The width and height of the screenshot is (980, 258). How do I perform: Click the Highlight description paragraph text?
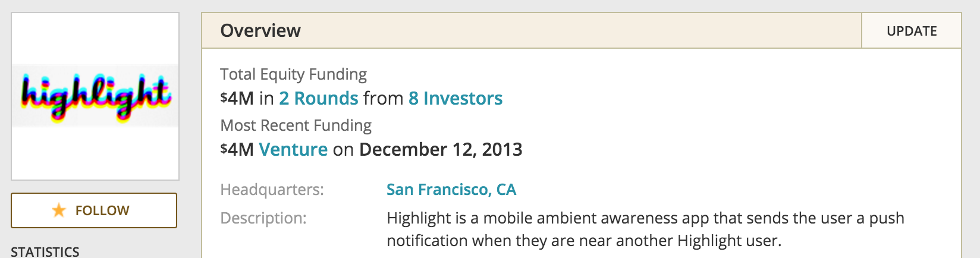pos(645,229)
